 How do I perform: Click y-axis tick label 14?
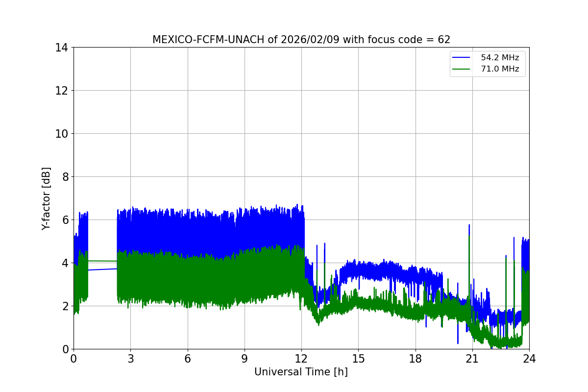point(61,48)
